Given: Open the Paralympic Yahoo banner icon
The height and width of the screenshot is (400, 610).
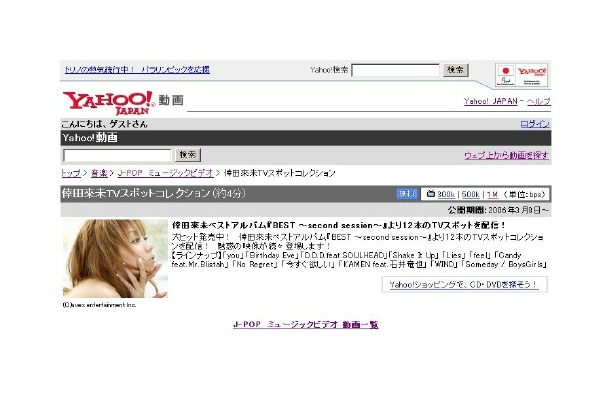Looking at the screenshot, I should tap(521, 75).
